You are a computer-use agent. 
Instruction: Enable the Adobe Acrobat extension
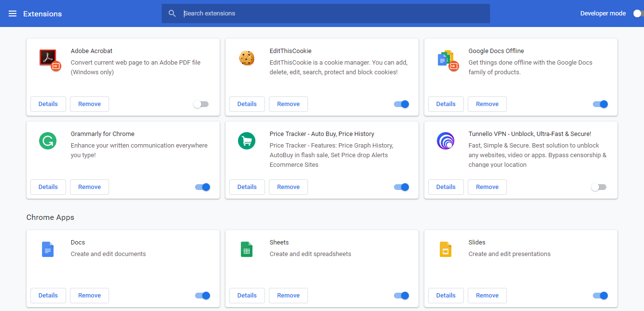(x=201, y=104)
